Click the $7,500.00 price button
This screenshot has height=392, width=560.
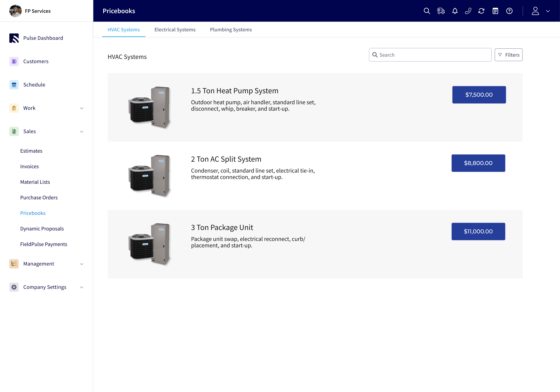479,95
